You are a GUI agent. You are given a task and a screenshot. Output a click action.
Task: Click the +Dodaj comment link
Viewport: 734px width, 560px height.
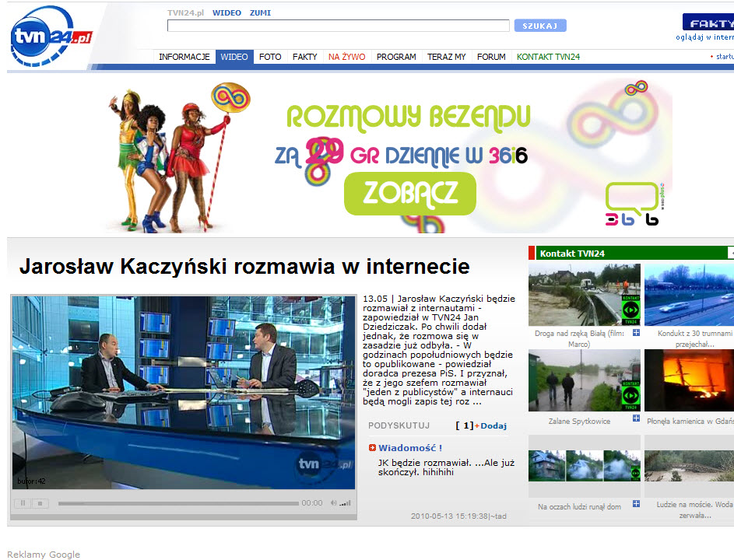pos(490,425)
